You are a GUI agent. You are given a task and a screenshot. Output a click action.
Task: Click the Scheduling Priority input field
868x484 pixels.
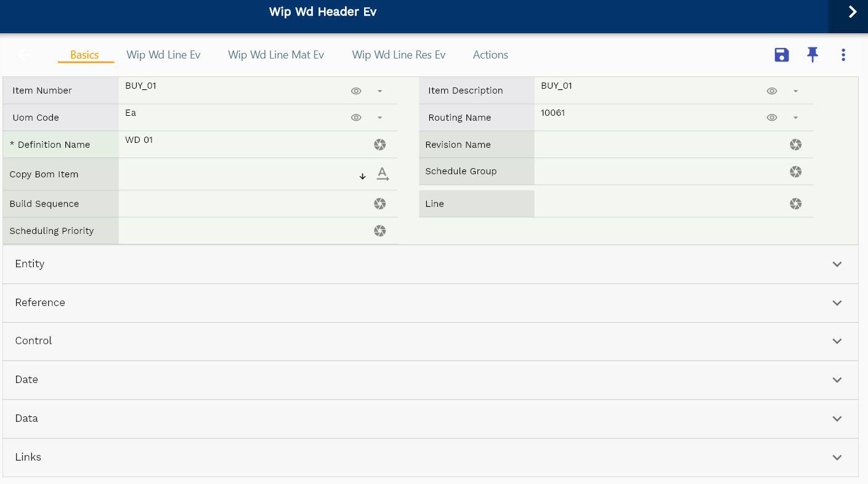point(243,232)
